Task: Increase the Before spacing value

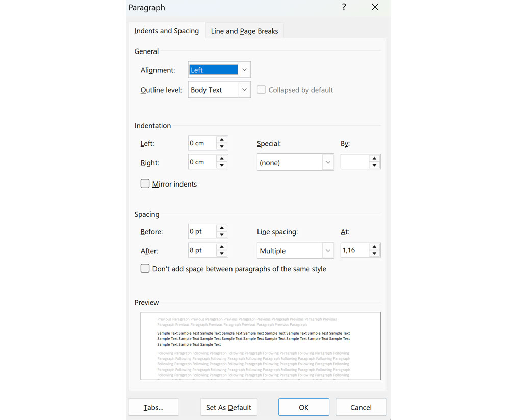Action: [x=222, y=228]
